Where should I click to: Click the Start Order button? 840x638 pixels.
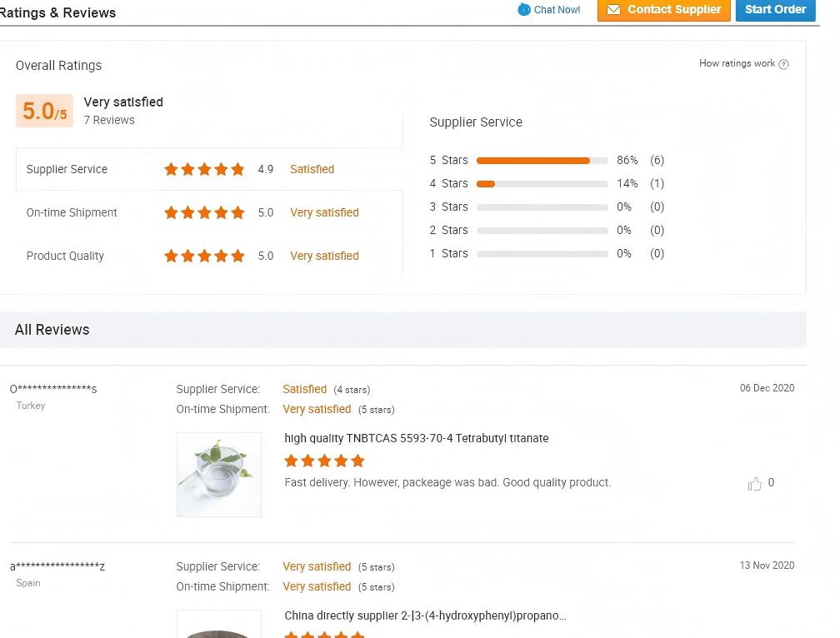pos(775,10)
